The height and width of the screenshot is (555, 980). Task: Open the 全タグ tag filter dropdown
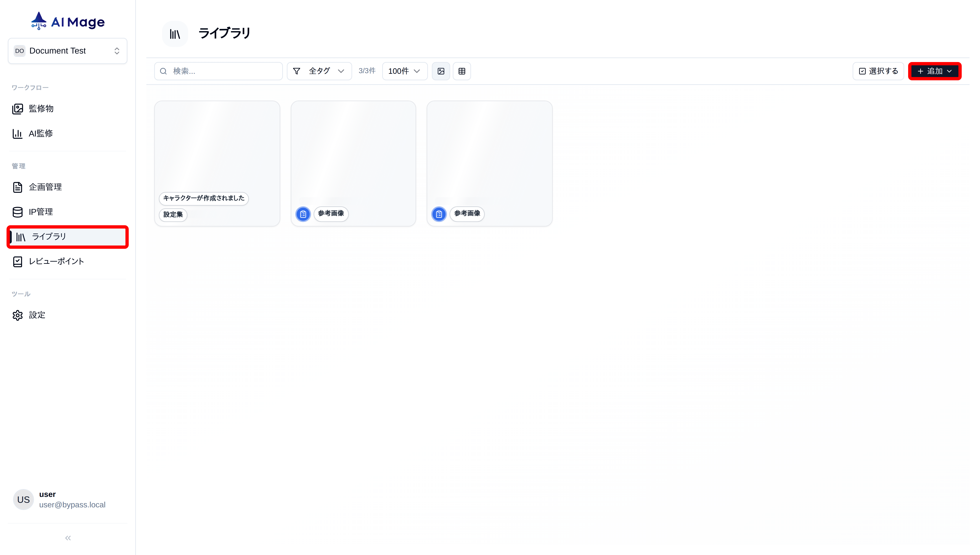click(x=319, y=71)
